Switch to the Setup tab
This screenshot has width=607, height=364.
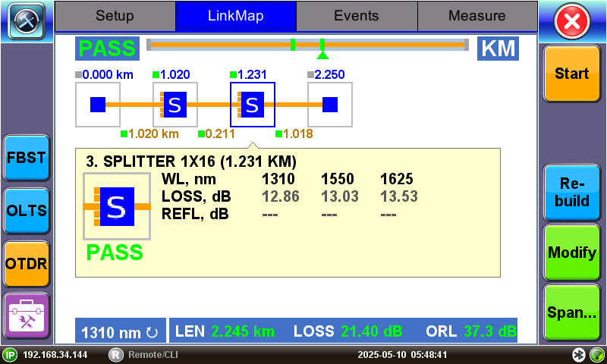coord(115,16)
